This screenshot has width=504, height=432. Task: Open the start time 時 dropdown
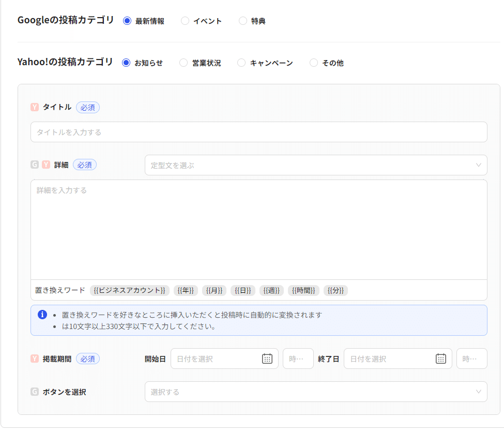pyautogui.click(x=298, y=359)
